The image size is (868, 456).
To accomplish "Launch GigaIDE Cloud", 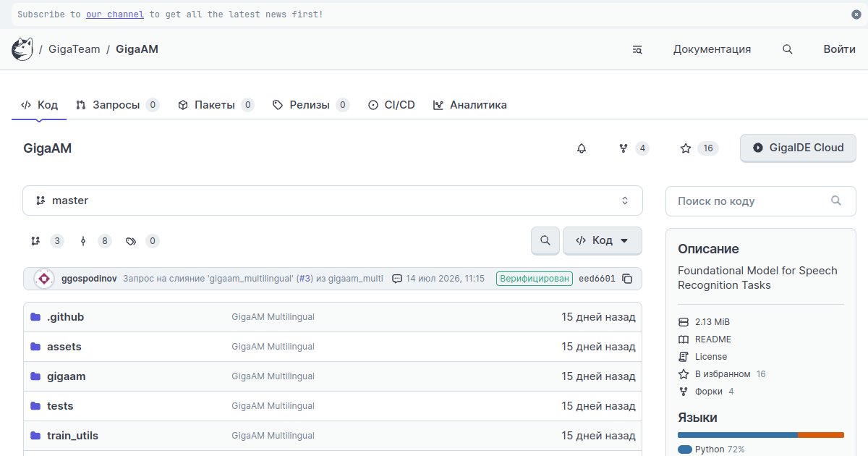I will coord(798,148).
